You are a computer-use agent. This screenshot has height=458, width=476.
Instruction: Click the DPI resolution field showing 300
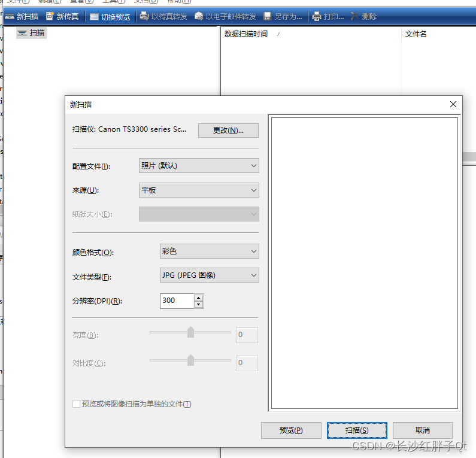(x=177, y=301)
